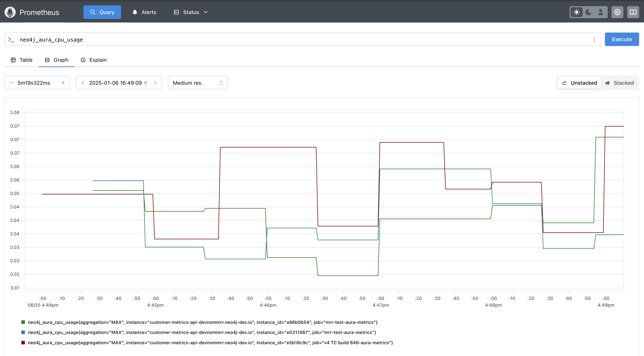This screenshot has height=356, width=644.
Task: Clear the end time with X icon
Action: click(x=146, y=83)
